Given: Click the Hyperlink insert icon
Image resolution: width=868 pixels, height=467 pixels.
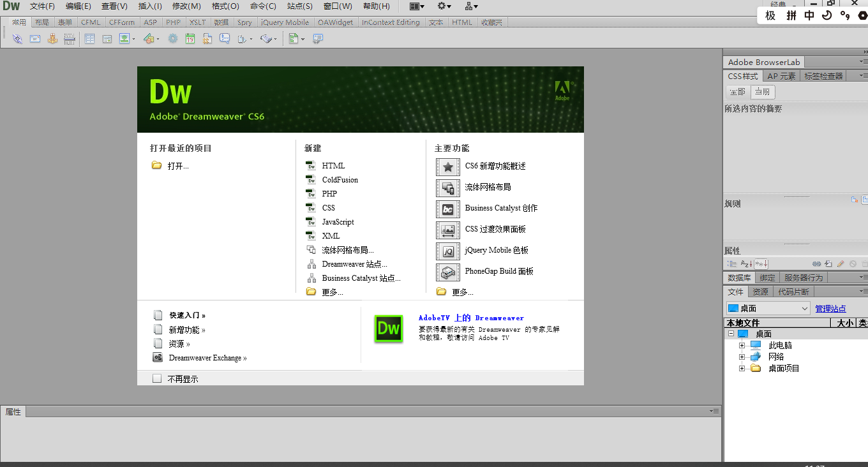Looking at the screenshot, I should (x=17, y=38).
